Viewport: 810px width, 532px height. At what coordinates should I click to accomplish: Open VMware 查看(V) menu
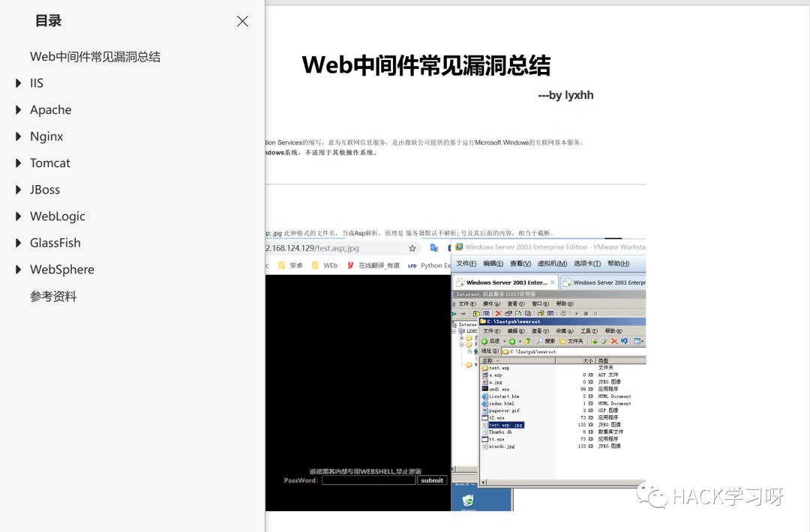520,264
